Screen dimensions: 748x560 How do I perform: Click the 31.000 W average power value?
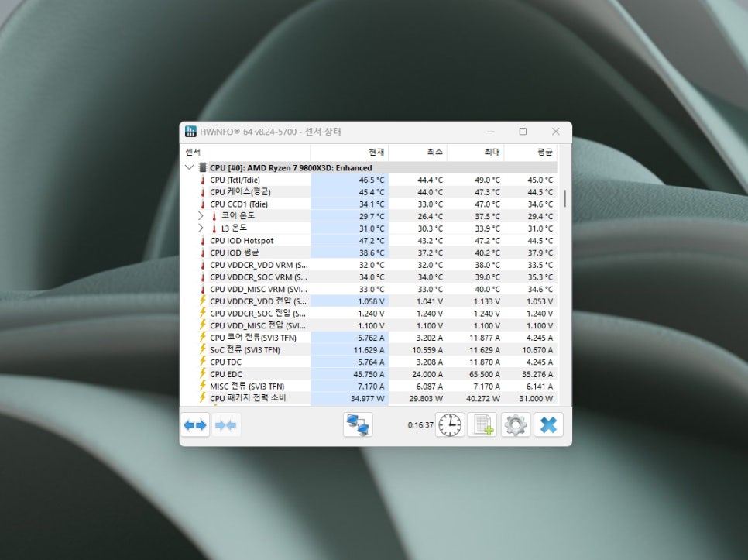[536, 398]
